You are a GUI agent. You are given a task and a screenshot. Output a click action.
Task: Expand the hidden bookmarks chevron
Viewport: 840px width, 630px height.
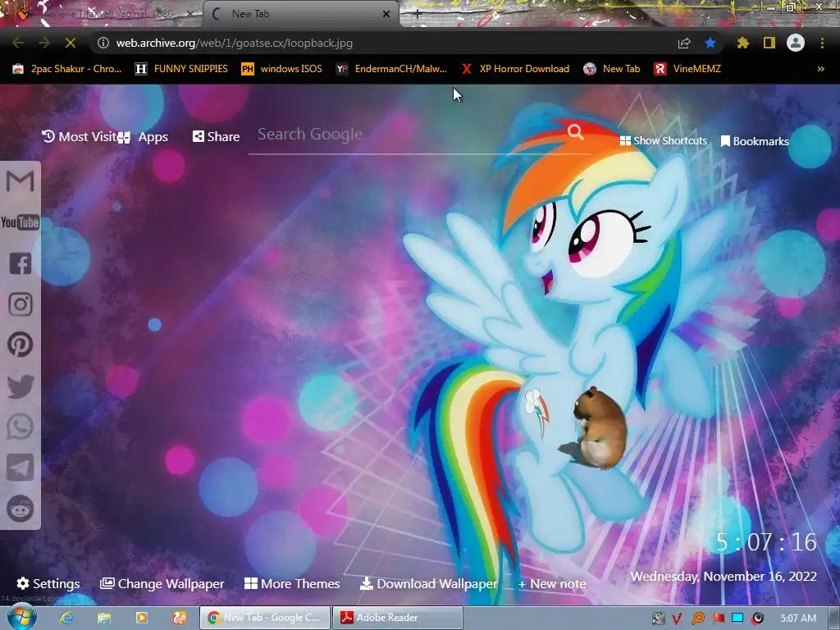click(x=820, y=69)
